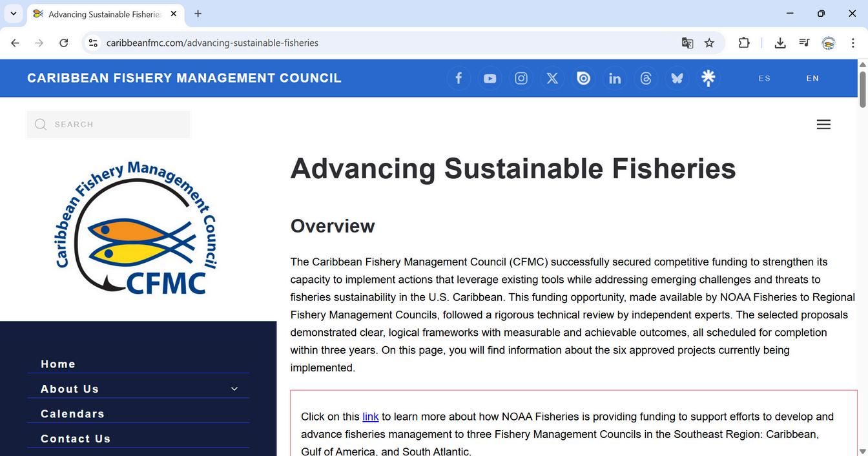This screenshot has width=868, height=456.
Task: Open the Bluesky butterfly icon
Action: pyautogui.click(x=677, y=78)
